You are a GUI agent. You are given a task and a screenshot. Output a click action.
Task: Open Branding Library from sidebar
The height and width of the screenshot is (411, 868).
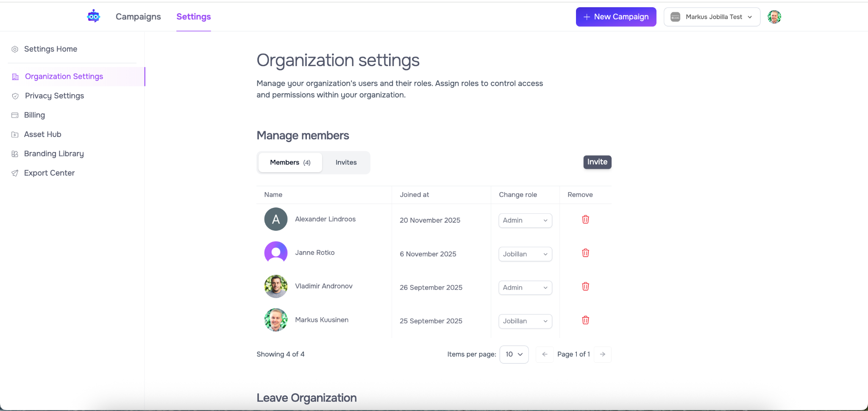pyautogui.click(x=54, y=154)
